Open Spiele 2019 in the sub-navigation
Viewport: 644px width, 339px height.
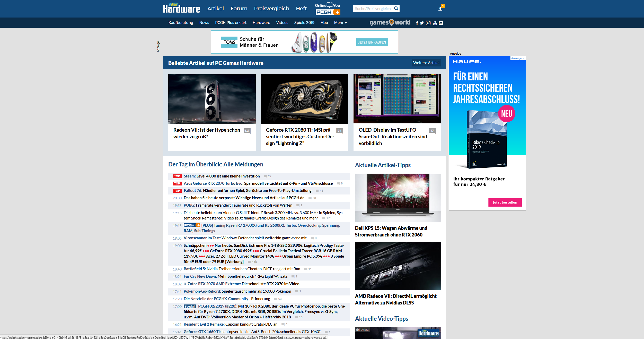point(304,23)
